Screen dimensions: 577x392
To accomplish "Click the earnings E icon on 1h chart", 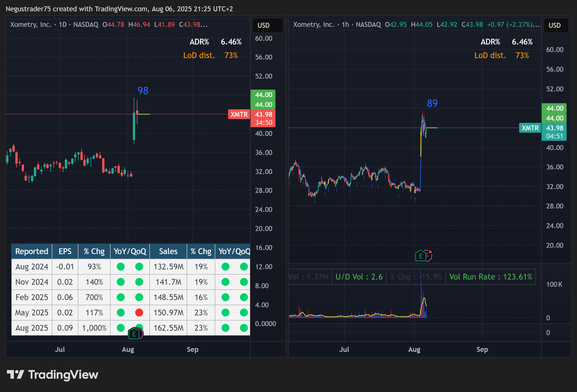I will pos(421,256).
